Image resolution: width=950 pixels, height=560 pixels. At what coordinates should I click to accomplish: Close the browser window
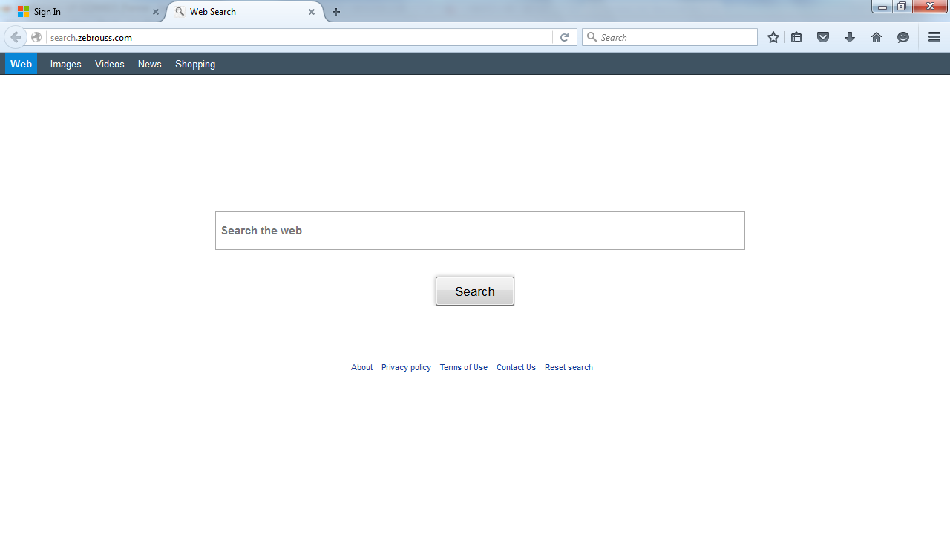pos(930,7)
